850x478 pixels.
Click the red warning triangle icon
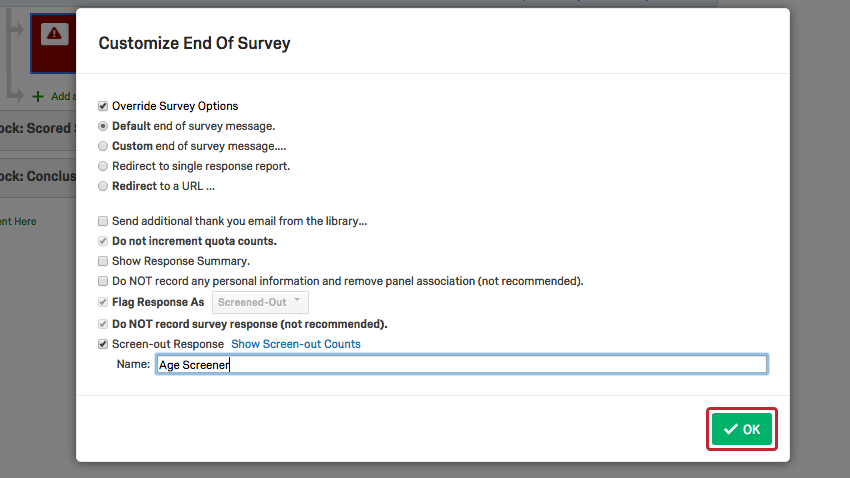click(53, 34)
